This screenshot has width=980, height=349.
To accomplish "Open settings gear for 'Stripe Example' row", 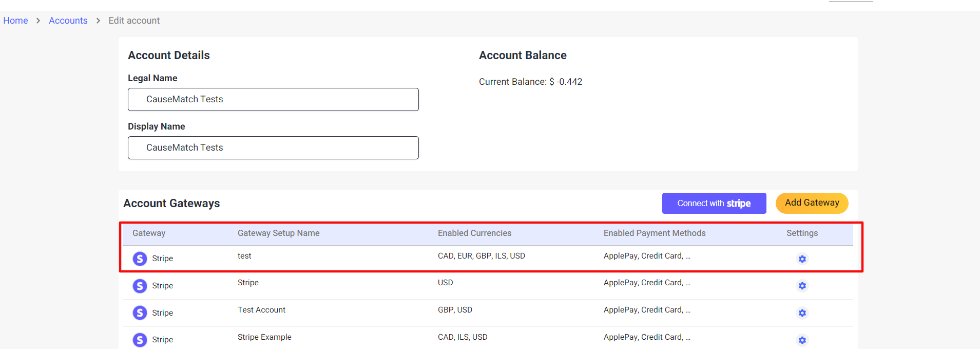I will tap(802, 340).
